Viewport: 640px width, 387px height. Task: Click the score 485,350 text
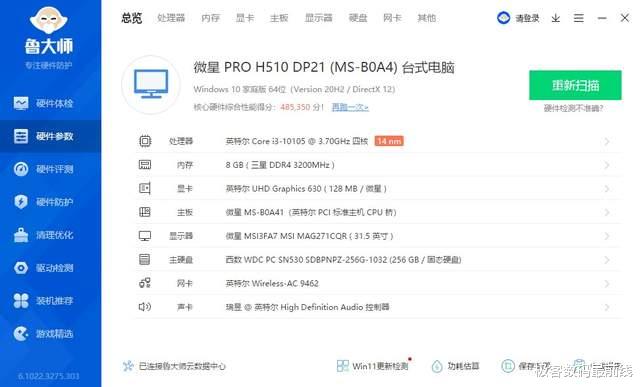pos(295,107)
